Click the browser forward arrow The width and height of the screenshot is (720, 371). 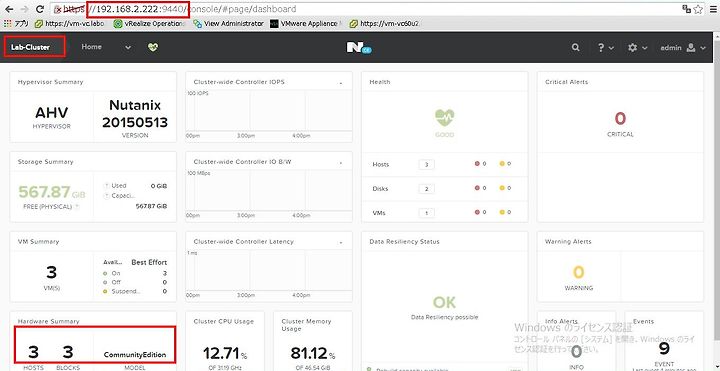[25, 9]
